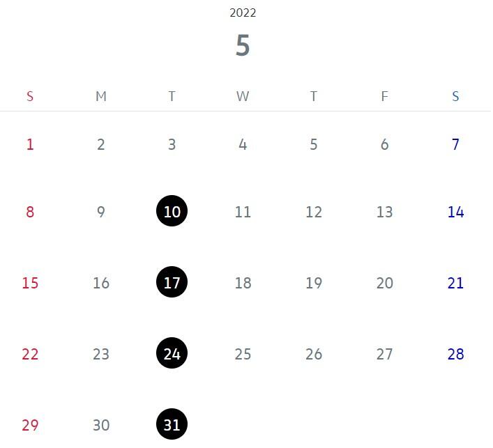The width and height of the screenshot is (493, 448).
Task: Click the W weekday header
Action: click(x=243, y=96)
